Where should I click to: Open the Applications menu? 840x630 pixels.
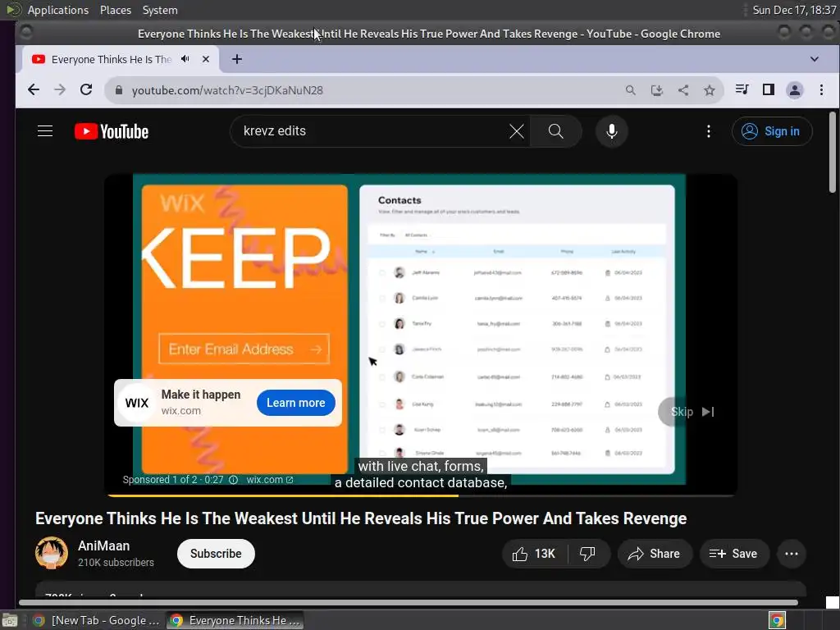[x=58, y=10]
